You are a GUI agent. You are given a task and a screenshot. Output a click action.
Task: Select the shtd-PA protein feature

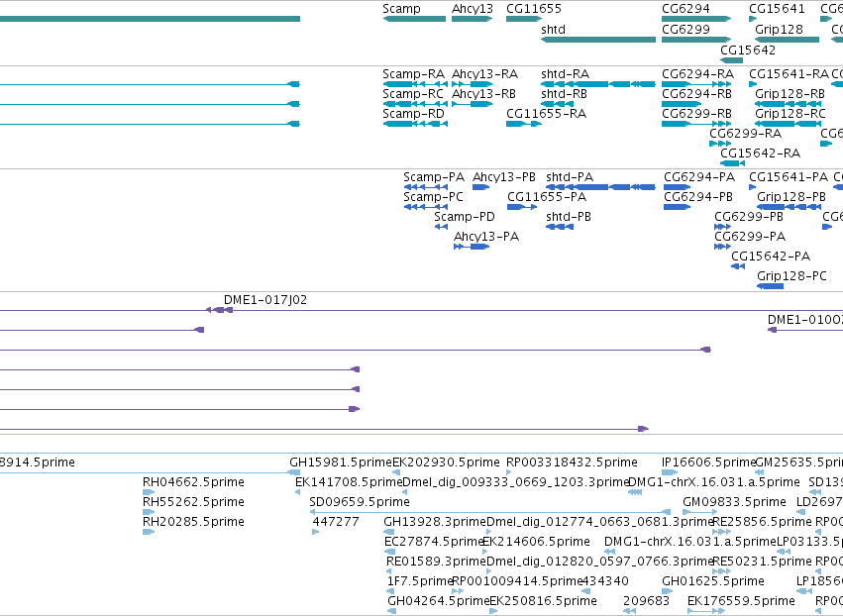(600, 187)
